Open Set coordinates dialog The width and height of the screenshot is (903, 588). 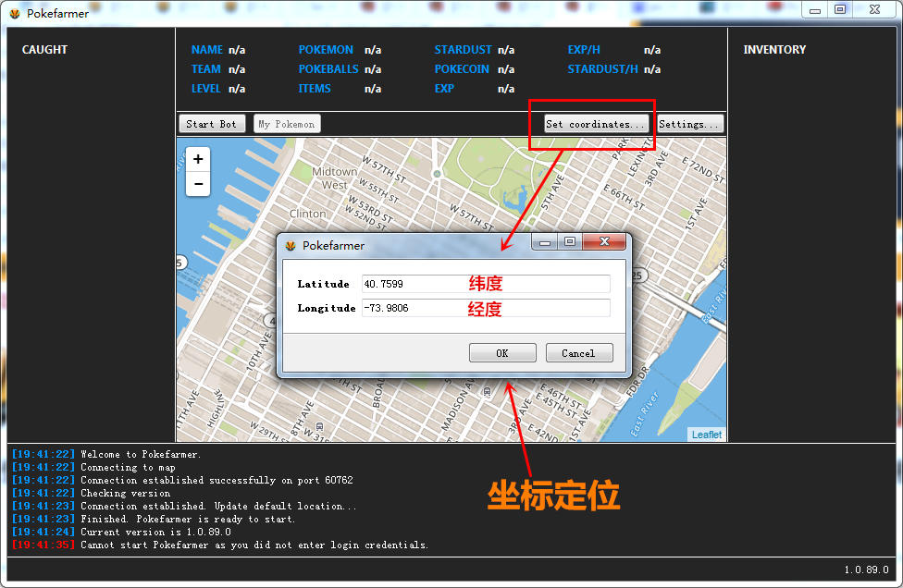pyautogui.click(x=595, y=124)
